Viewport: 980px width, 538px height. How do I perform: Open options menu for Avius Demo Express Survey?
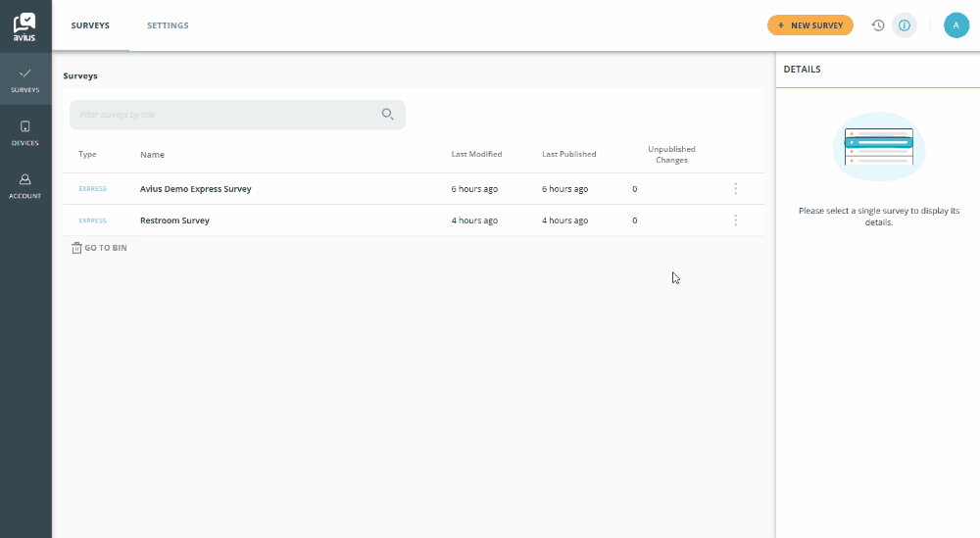pos(736,189)
